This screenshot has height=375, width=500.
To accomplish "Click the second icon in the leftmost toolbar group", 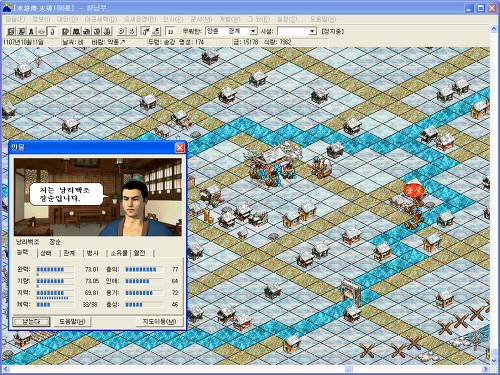I will click(21, 31).
